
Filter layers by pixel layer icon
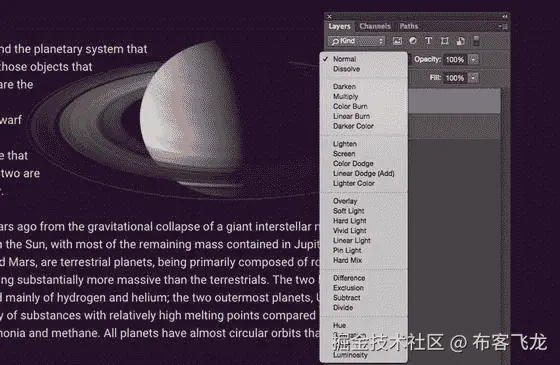[x=397, y=41]
